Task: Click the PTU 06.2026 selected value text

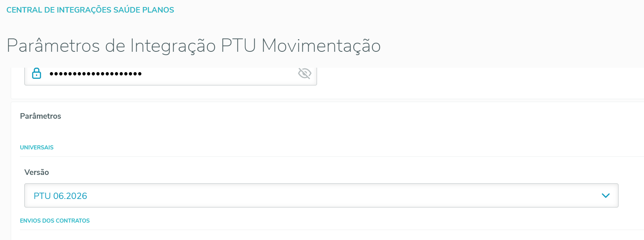Action: [60, 196]
